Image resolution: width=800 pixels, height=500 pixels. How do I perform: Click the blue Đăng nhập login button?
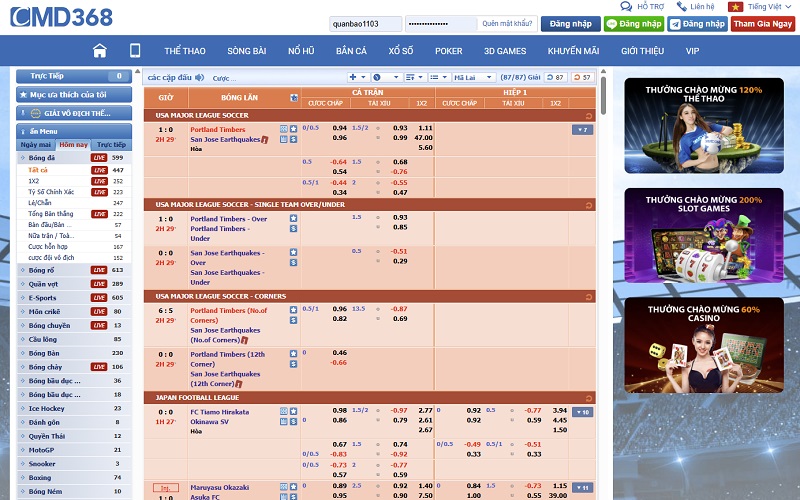(x=571, y=24)
